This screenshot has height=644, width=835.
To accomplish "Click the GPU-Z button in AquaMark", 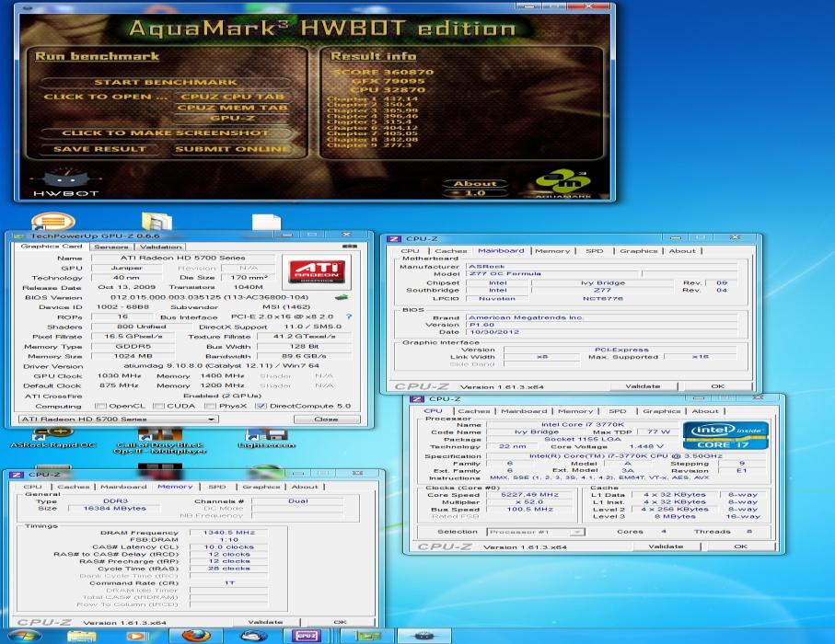I will (233, 118).
